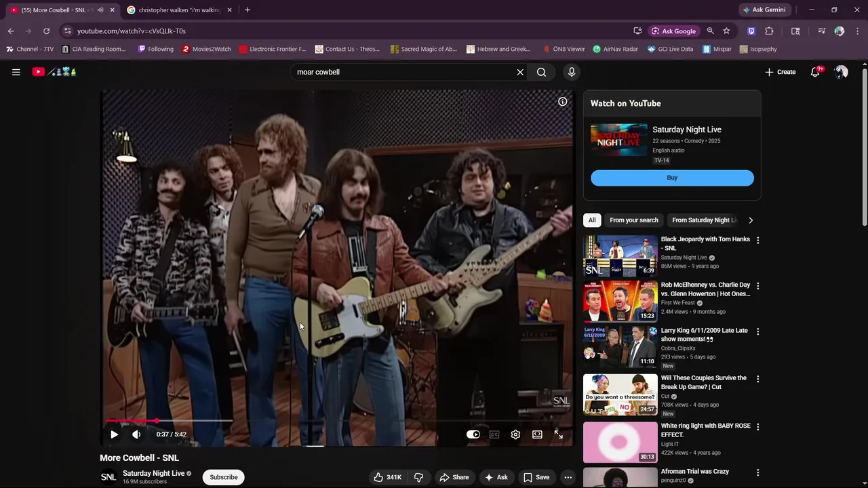Screen dimensions: 868x488
Task: Open 'Larry King 6/11/2009 Late Late show' video title
Action: pyautogui.click(x=705, y=335)
